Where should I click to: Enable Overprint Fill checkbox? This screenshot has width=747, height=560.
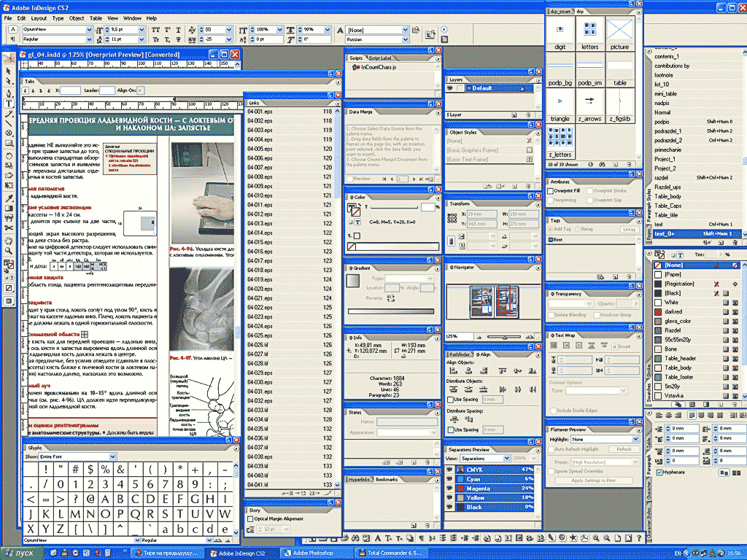click(x=550, y=191)
